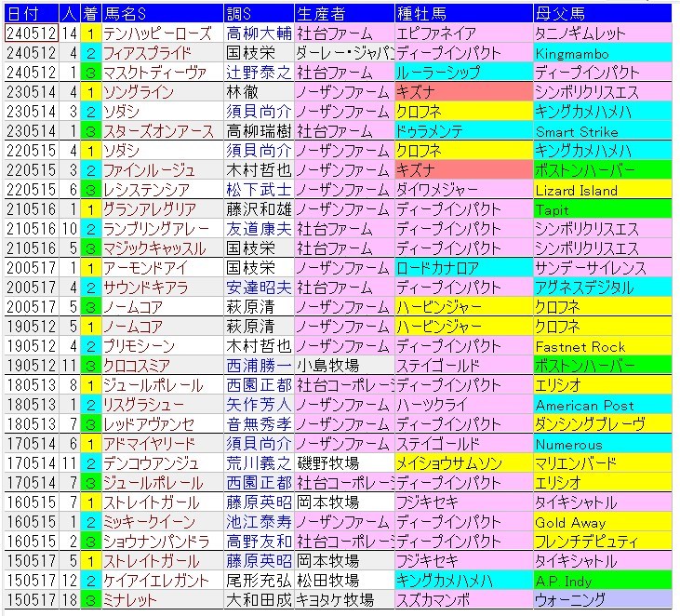Open horse ショウナンパンドラ
Viewport: 680px width, 616px height.
pos(156,541)
